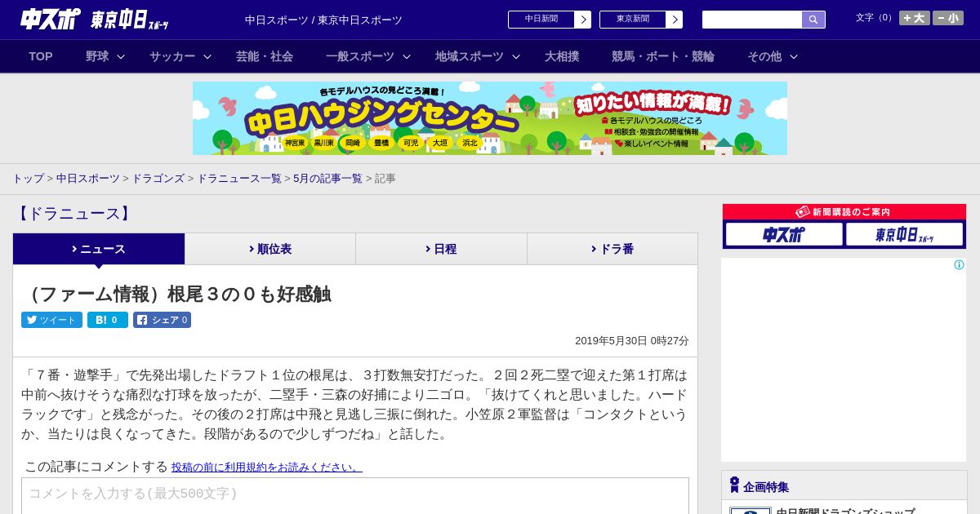The width and height of the screenshot is (980, 514).
Task: Go to TOP in navigation bar
Action: point(41,56)
